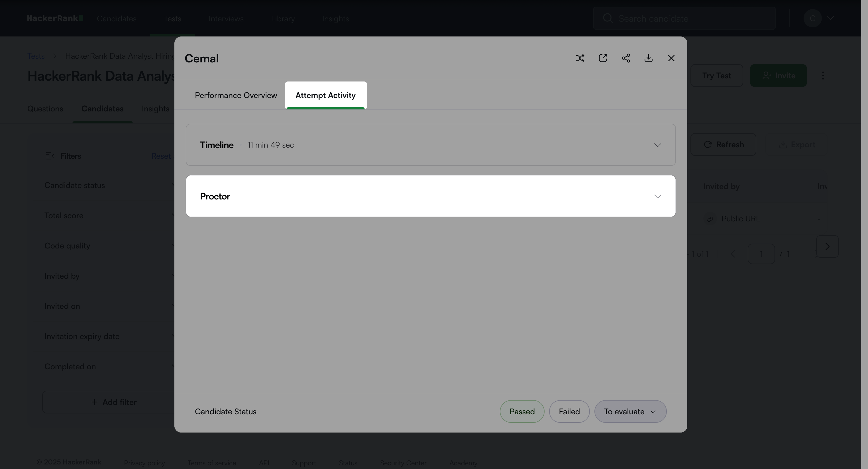Switch to the Performance Overview tab
Viewport: 868px width, 469px height.
(x=236, y=95)
